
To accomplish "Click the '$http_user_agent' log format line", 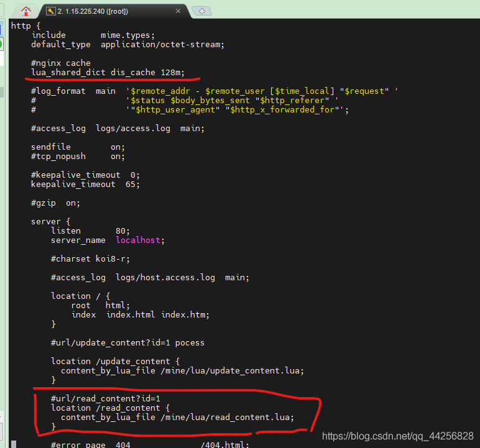I will tap(190, 110).
